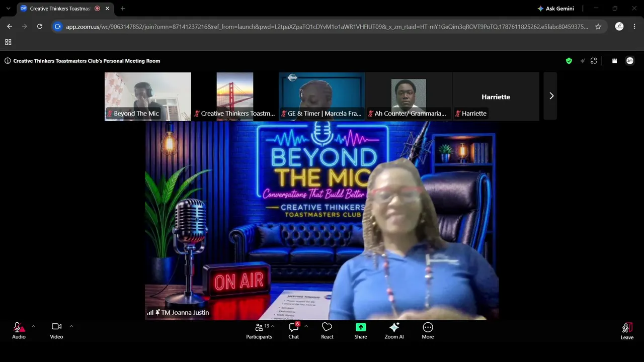Open the React heart menu
Screen dimensions: 644x362
[327, 330]
